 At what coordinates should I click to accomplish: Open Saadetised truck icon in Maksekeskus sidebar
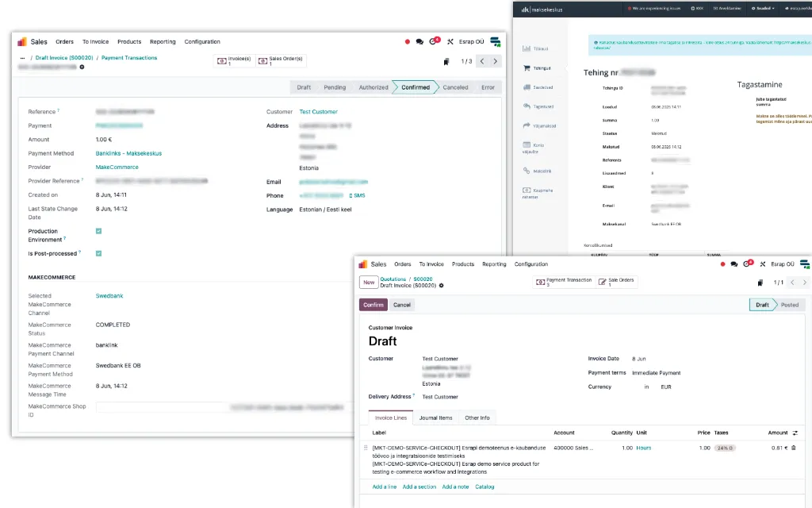(x=527, y=87)
